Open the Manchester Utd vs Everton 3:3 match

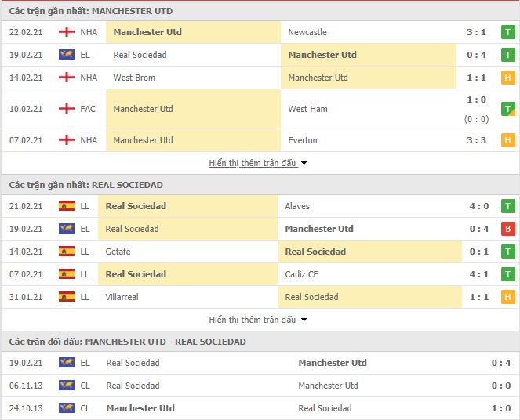click(x=260, y=140)
